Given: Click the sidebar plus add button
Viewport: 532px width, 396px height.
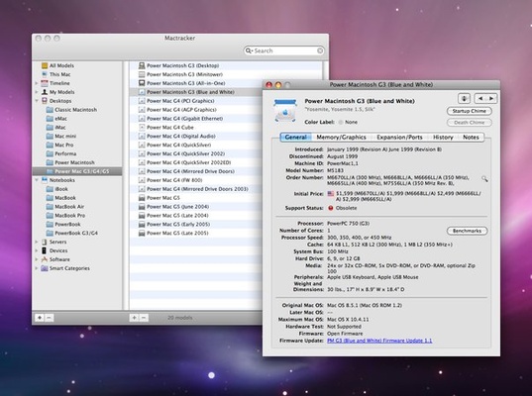Looking at the screenshot, I should pos(40,318).
